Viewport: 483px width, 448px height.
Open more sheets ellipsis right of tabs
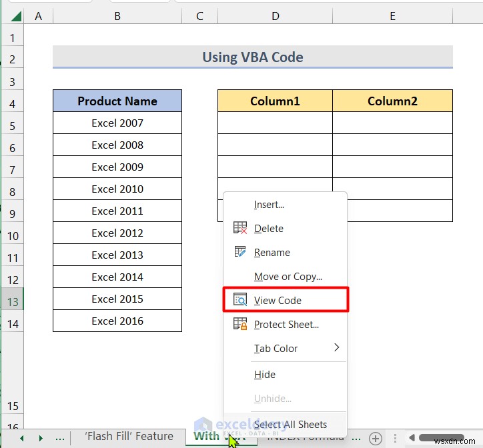356,439
